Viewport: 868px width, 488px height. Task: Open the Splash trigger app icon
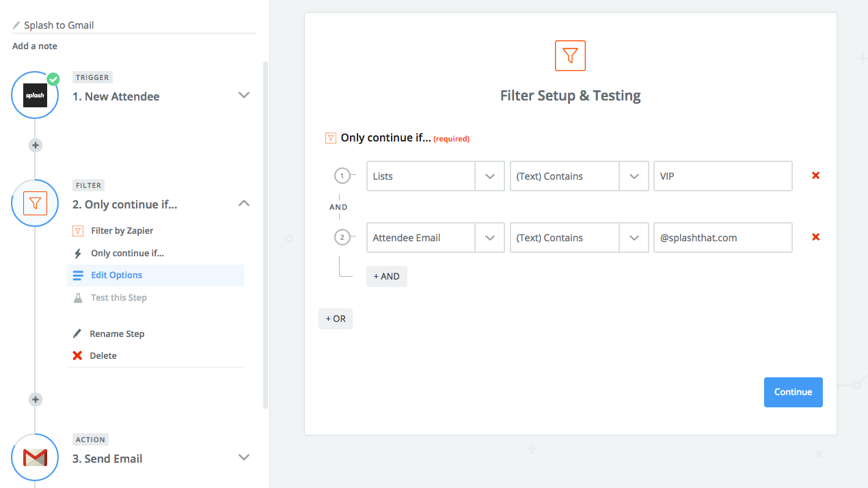(x=35, y=95)
